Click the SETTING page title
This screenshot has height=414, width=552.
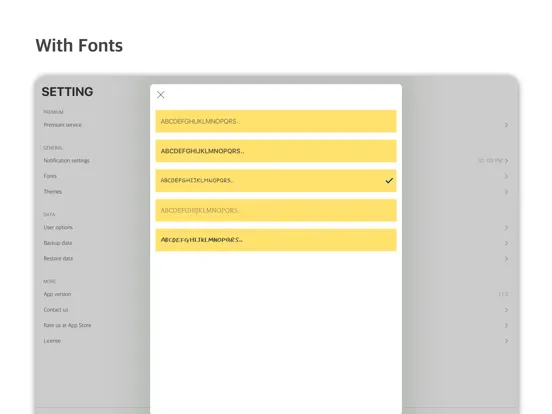pos(67,92)
